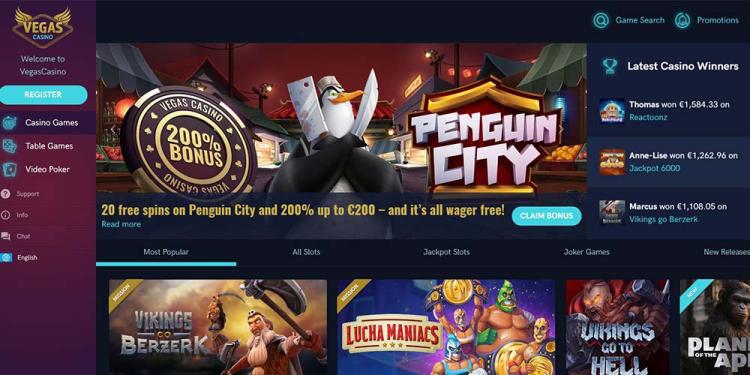Open the Lucha Maniacs game thumbnail
750x375 pixels.
pos(446,327)
